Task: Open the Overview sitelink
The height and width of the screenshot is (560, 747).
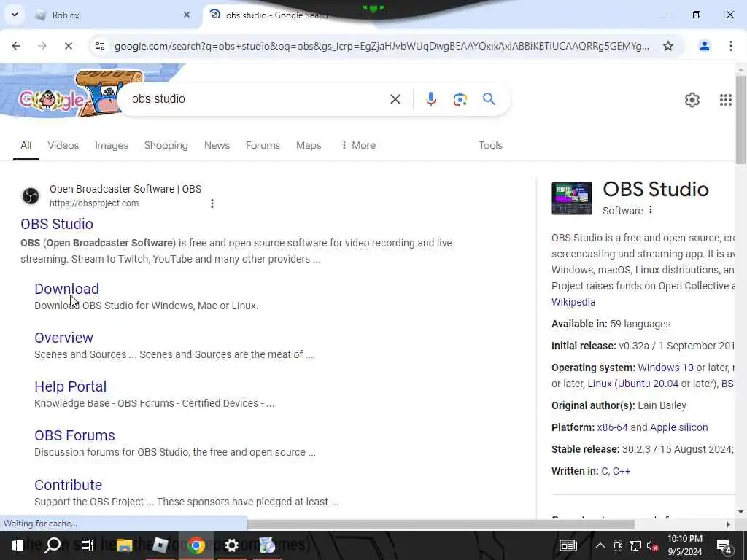Action: [x=64, y=338]
